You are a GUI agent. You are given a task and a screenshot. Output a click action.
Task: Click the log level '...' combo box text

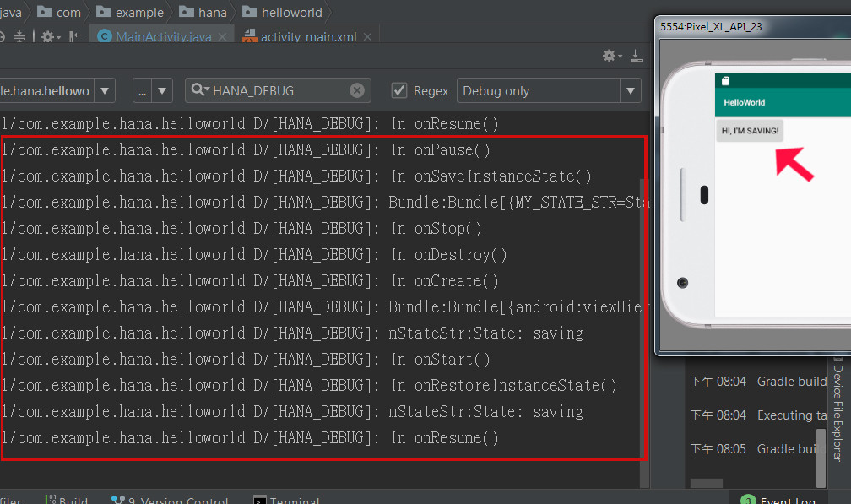[x=142, y=91]
